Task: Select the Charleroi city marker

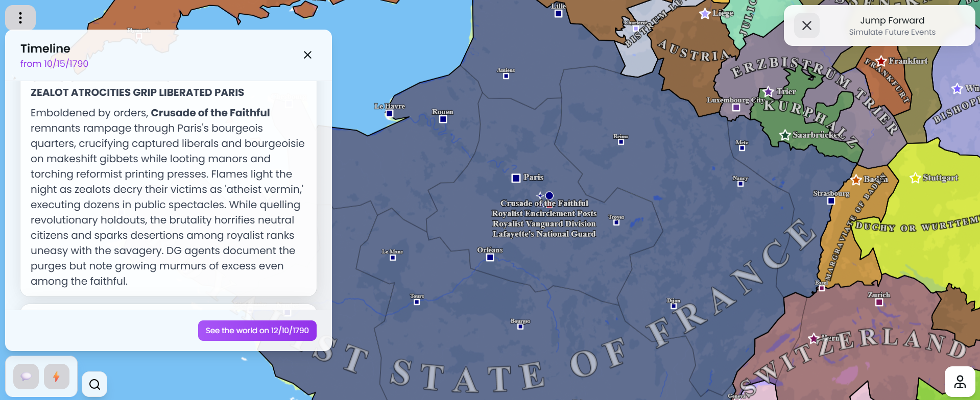Action: pos(636,29)
